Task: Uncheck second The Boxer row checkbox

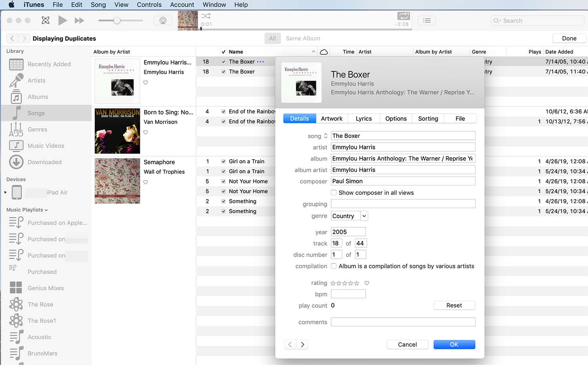Action: tap(223, 72)
